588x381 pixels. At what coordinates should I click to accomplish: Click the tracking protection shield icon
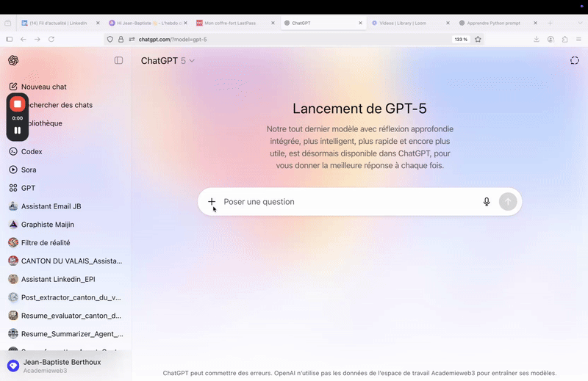110,39
